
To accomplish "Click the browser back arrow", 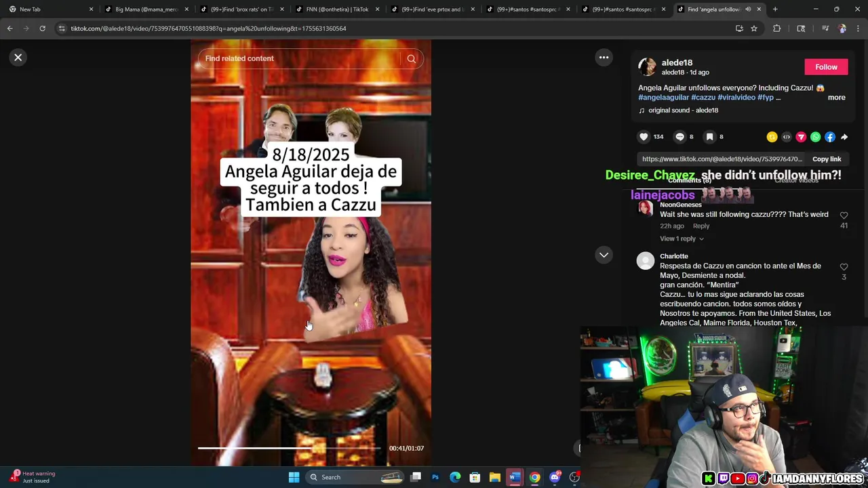I will click(x=9, y=28).
